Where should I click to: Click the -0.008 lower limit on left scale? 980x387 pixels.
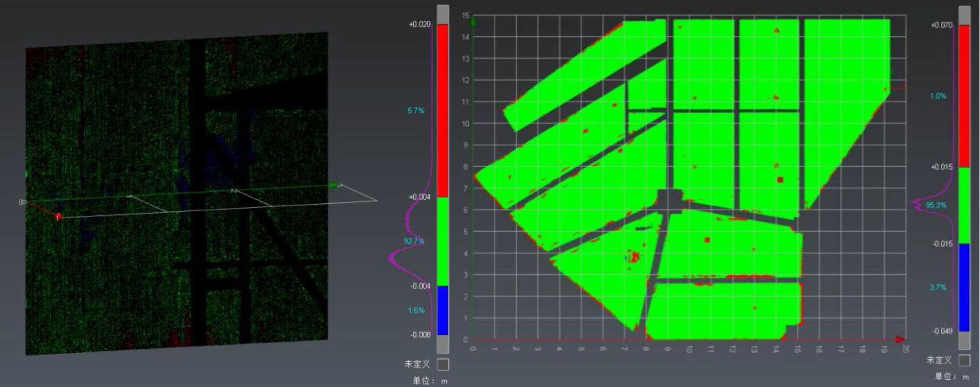coord(420,335)
